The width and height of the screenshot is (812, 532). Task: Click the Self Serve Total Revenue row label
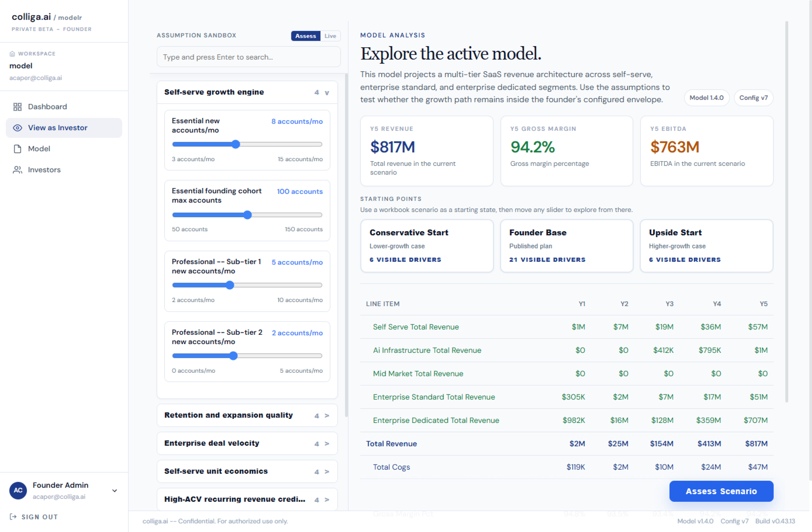point(416,327)
